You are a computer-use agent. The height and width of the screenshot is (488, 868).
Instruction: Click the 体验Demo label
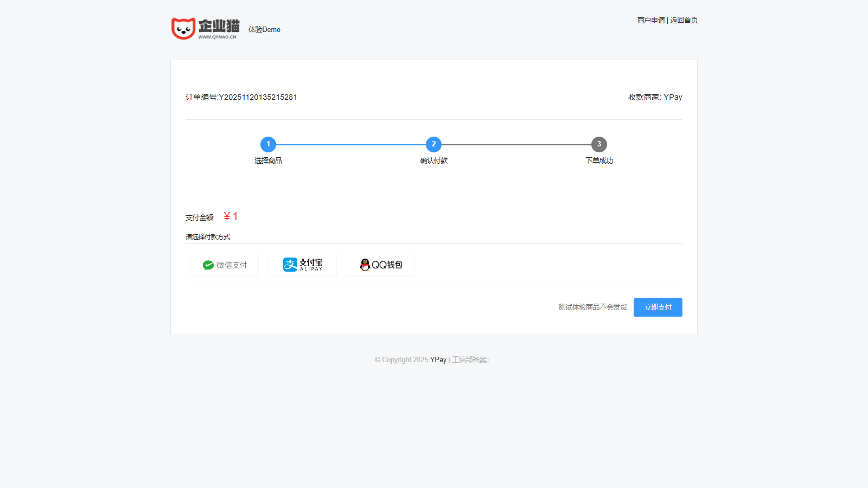[264, 30]
